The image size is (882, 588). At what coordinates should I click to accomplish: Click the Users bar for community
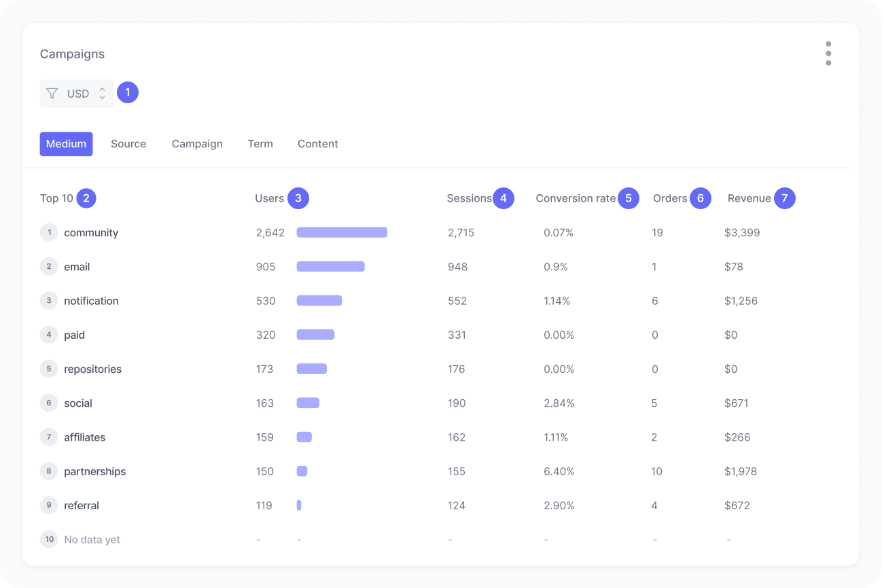point(342,232)
